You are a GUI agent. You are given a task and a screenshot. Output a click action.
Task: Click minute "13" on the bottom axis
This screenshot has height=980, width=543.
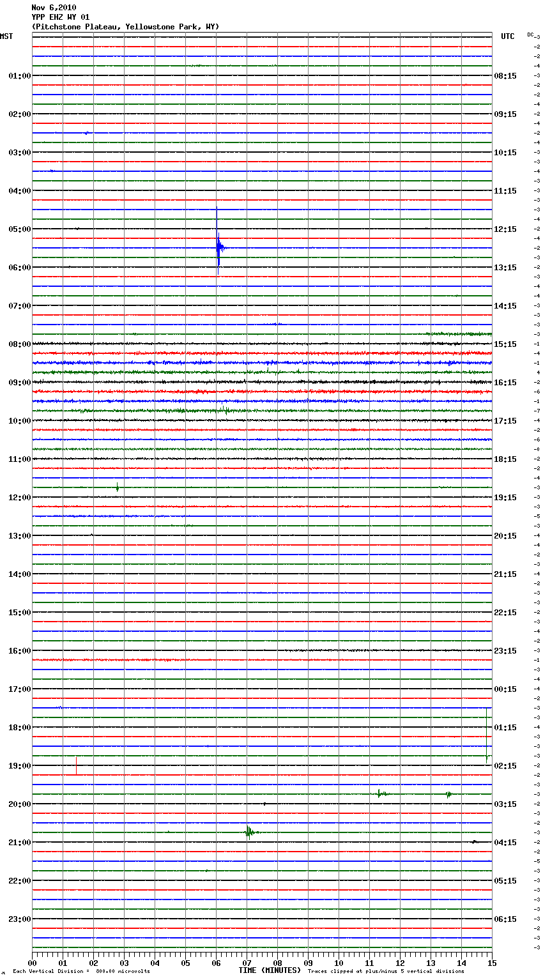[x=431, y=963]
